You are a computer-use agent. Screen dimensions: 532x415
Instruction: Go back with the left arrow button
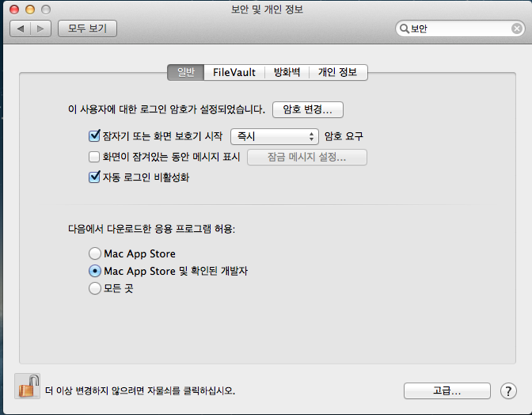tap(21, 29)
